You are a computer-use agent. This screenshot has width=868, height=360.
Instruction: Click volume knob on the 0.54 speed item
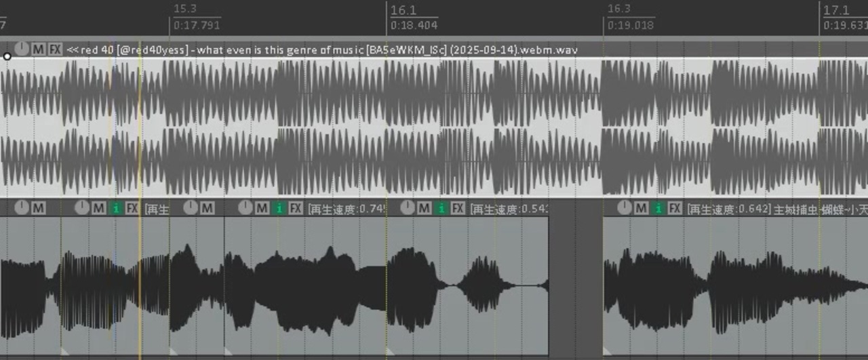point(408,207)
